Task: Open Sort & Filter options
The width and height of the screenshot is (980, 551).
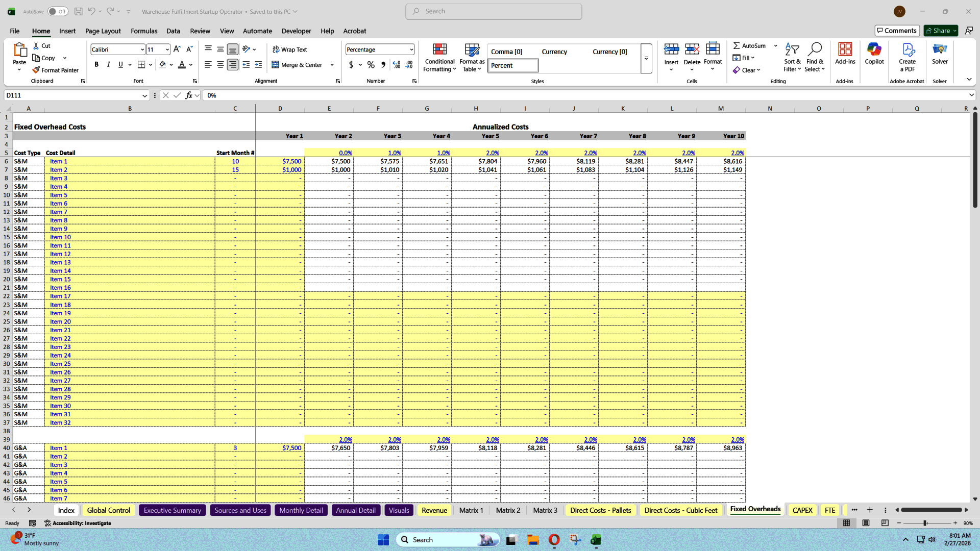Action: coord(792,57)
